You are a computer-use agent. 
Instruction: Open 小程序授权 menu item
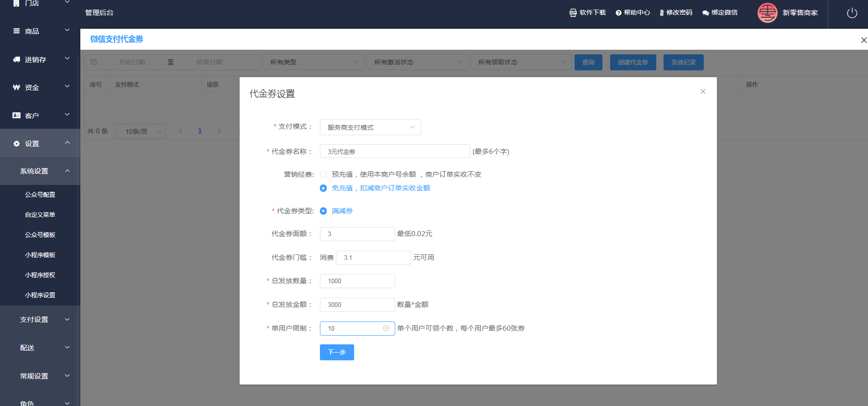pos(40,275)
